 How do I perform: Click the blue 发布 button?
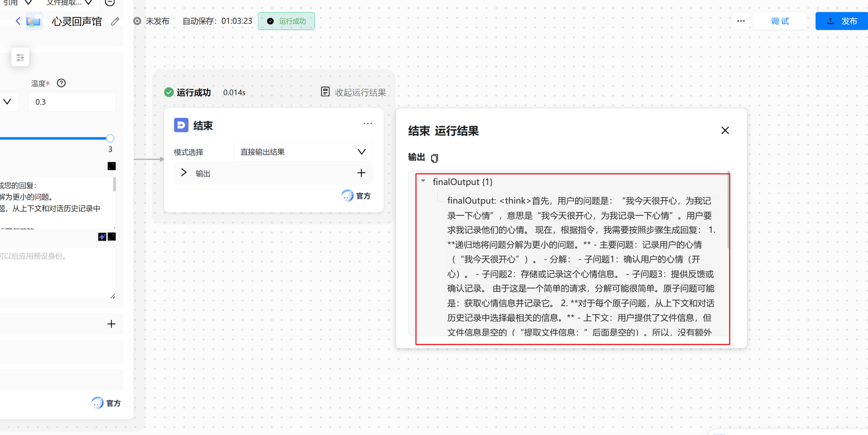tap(841, 21)
